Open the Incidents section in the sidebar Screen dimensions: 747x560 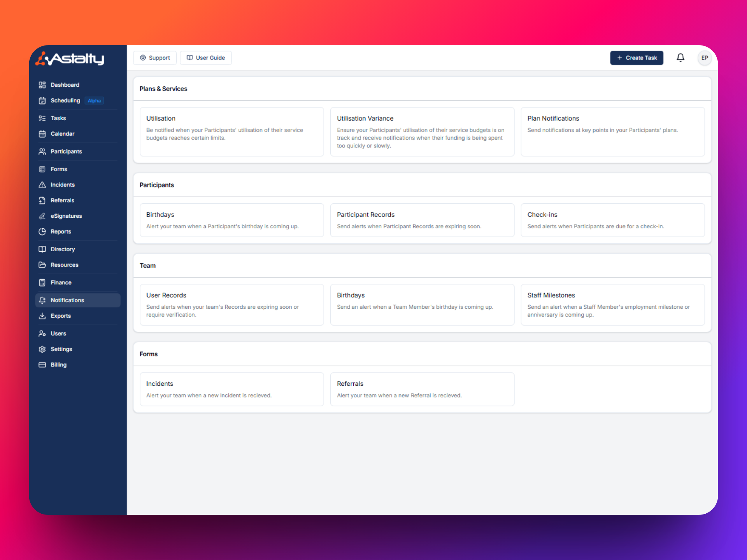click(x=63, y=185)
